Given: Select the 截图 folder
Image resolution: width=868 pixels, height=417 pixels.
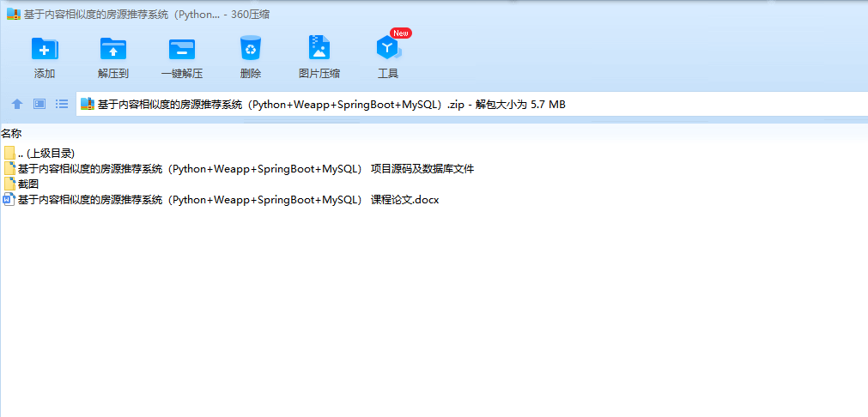Looking at the screenshot, I should (21, 184).
